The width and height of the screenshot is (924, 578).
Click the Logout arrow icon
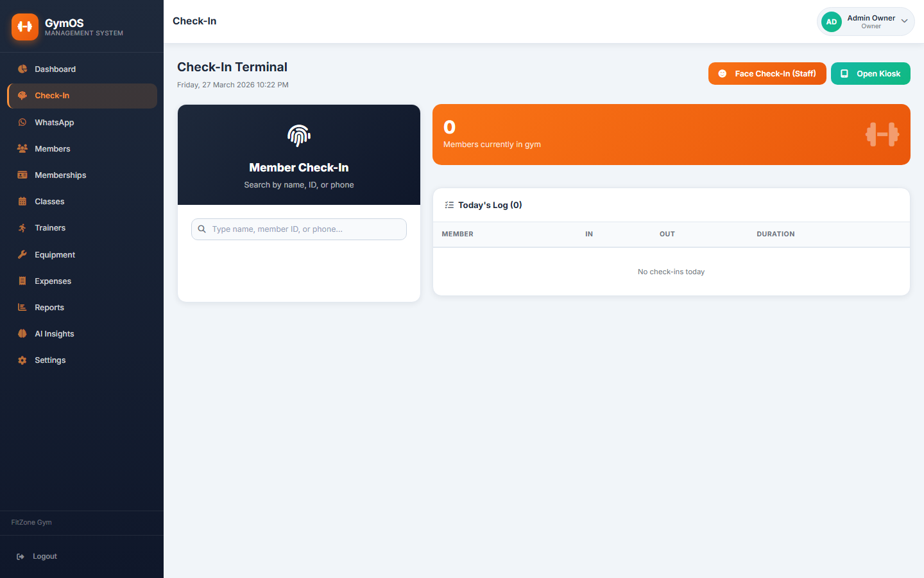click(21, 557)
